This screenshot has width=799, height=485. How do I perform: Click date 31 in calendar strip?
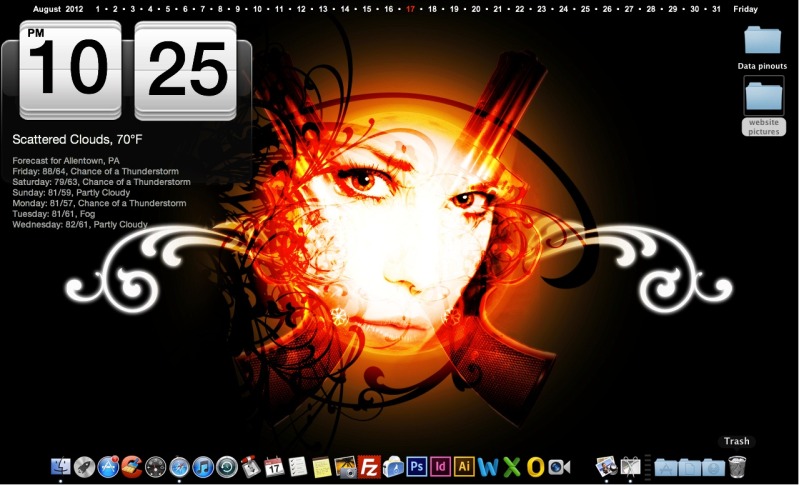click(716, 9)
